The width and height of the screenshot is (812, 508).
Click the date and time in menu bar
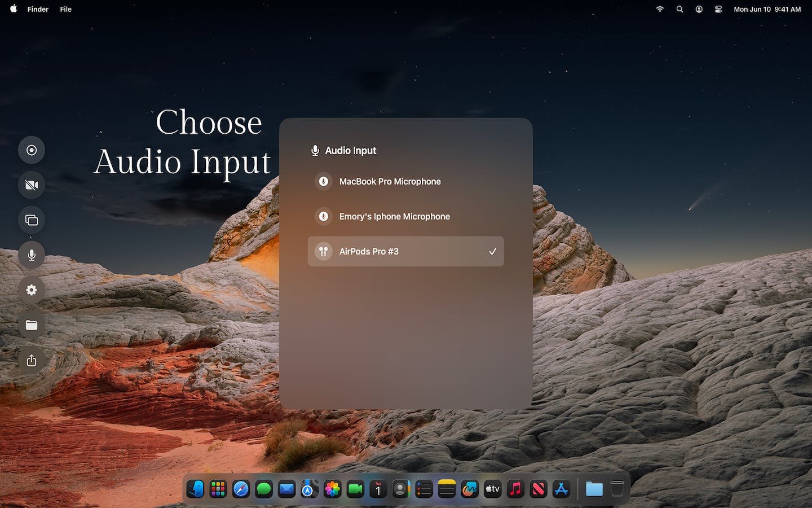point(767,9)
